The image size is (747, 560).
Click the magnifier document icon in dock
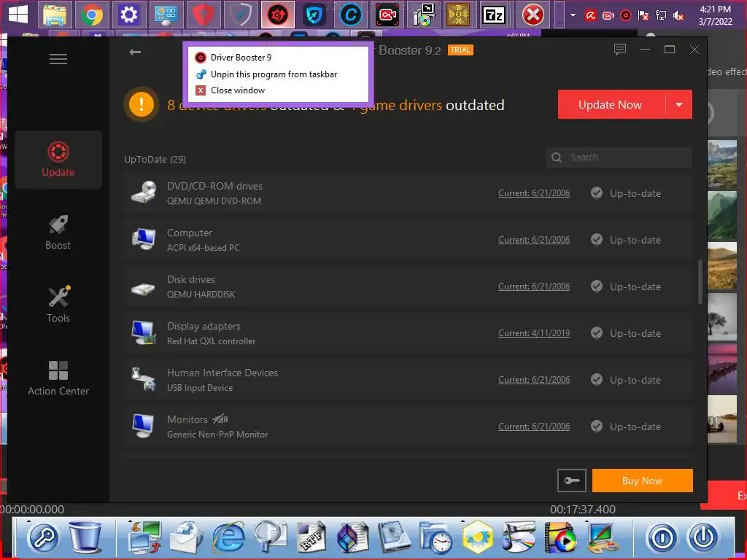(270, 537)
